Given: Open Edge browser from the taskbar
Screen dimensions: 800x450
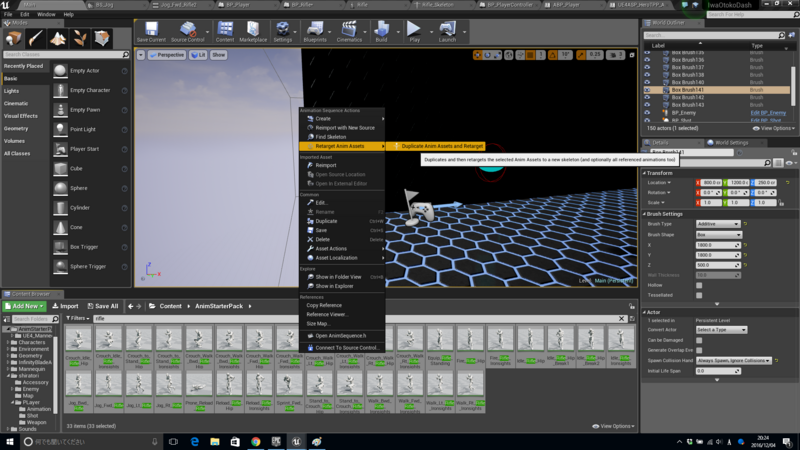Looking at the screenshot, I should pos(194,441).
